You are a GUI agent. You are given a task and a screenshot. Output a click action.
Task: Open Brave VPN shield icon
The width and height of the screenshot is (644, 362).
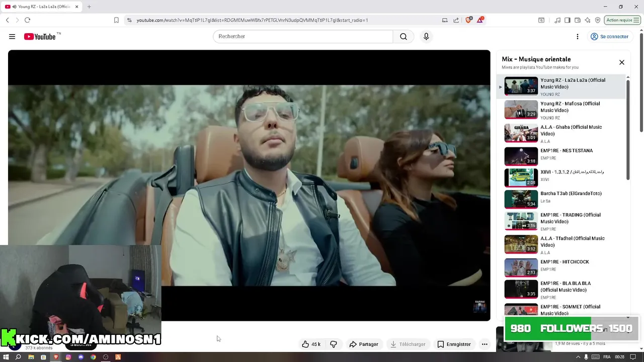point(598,20)
